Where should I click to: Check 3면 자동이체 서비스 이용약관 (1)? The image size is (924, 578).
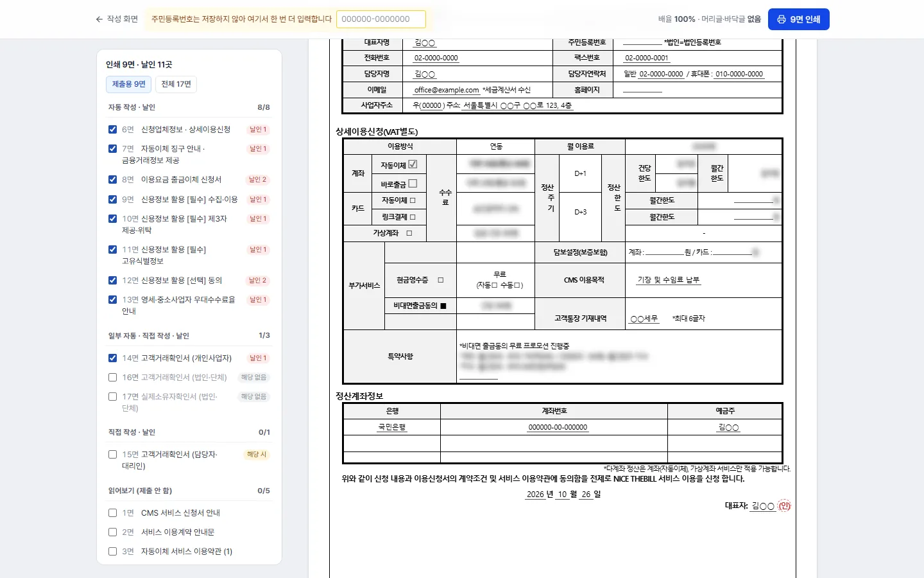click(112, 552)
